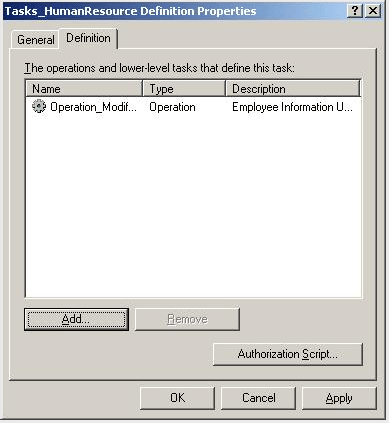The image size is (389, 423).
Task: Click the Operation type cell
Action: tap(172, 107)
